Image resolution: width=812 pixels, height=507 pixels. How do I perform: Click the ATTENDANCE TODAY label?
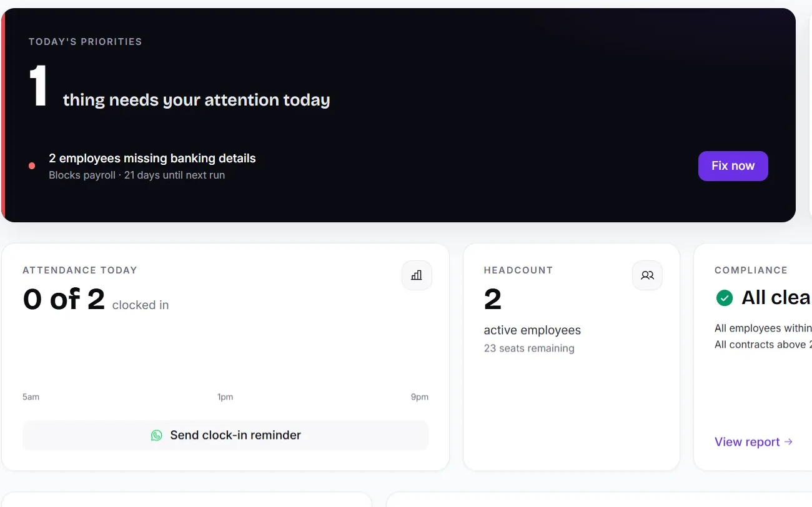pyautogui.click(x=80, y=270)
